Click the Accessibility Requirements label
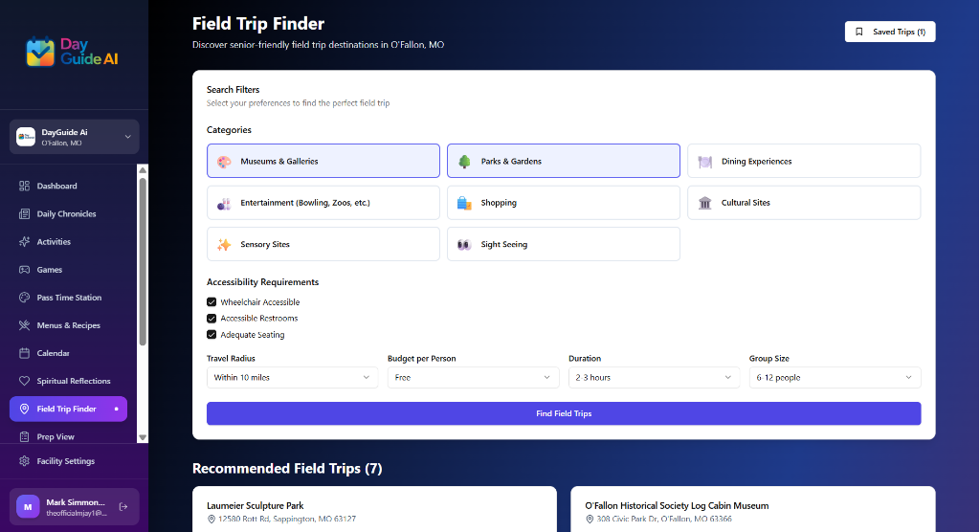Image resolution: width=980 pixels, height=532 pixels. (262, 282)
